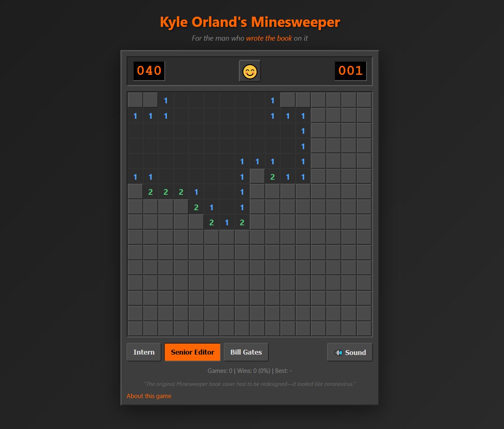Screen dimensions: 504x429
Task: Click the speaker icon on the Sound button
Action: click(x=339, y=352)
